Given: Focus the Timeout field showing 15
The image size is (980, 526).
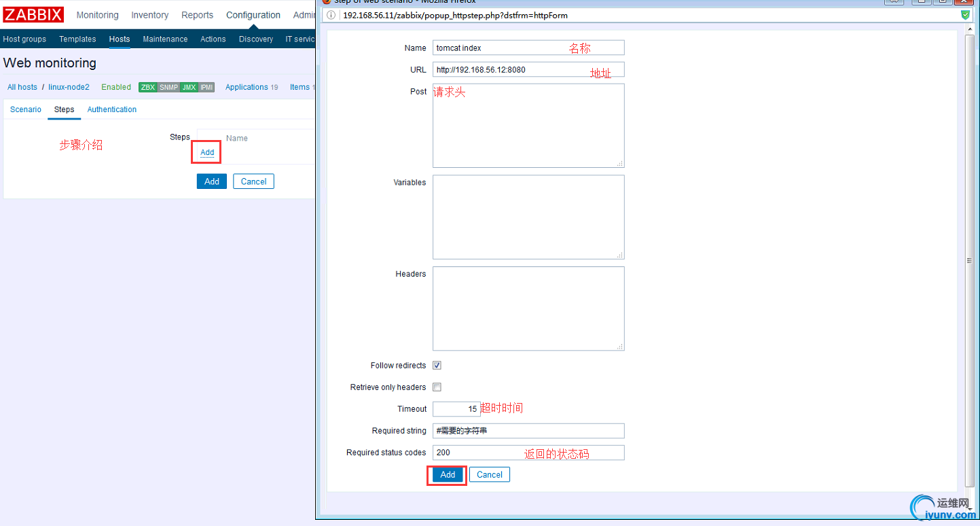Looking at the screenshot, I should 456,409.
